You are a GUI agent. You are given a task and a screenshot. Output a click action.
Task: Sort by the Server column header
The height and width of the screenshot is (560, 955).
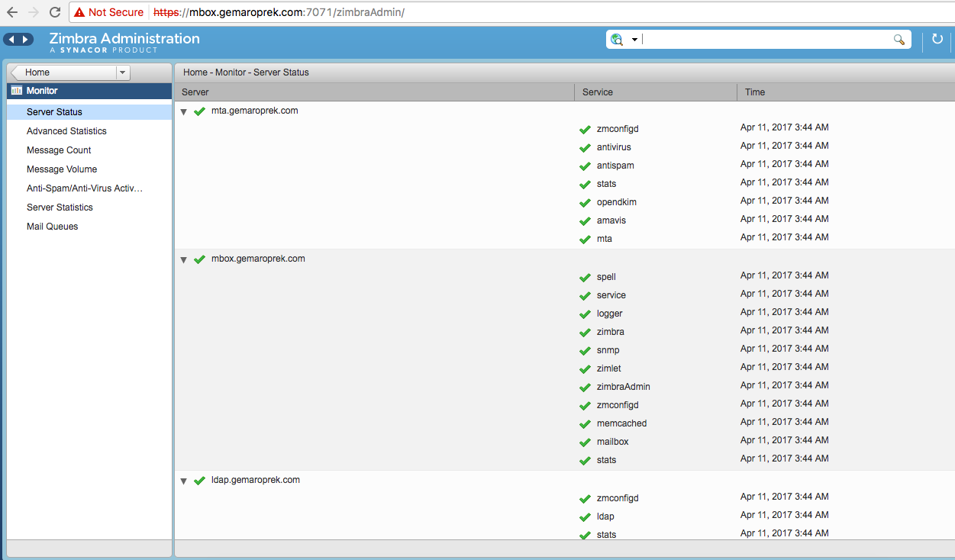(x=374, y=92)
